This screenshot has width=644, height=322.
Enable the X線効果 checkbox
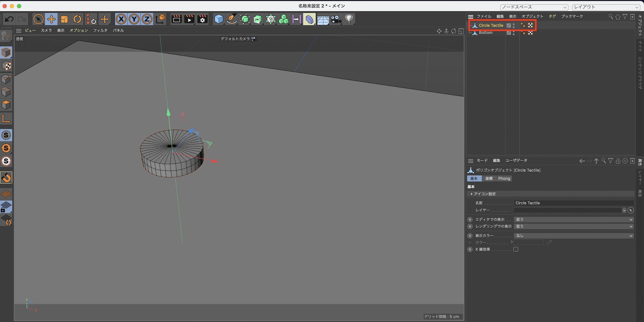coord(516,249)
